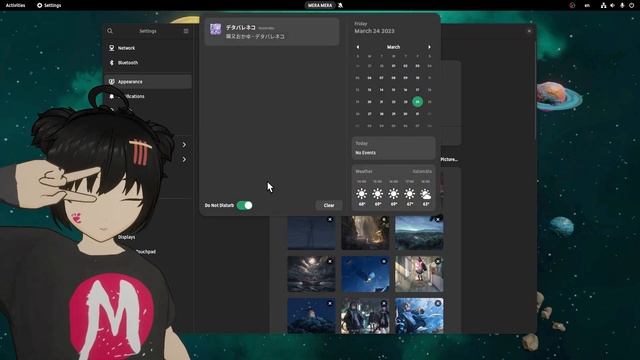Click the Network icon in the sidebar
640x360 pixels.
pos(111,48)
